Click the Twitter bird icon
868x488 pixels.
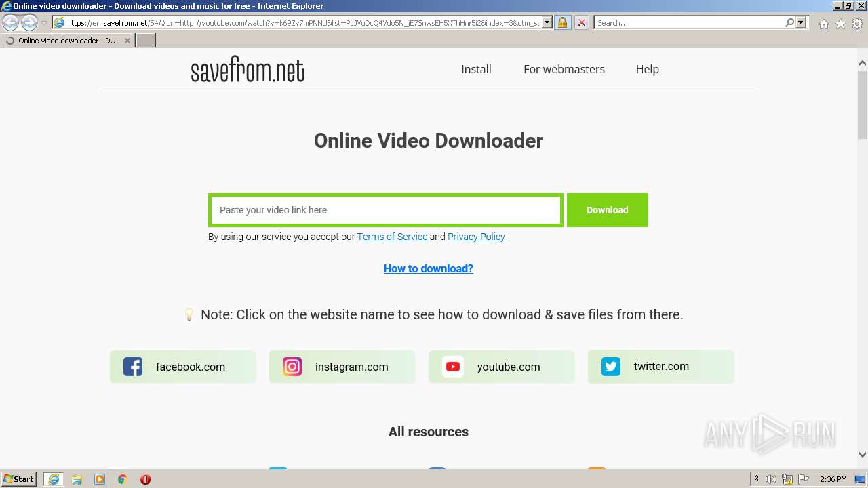coord(611,367)
